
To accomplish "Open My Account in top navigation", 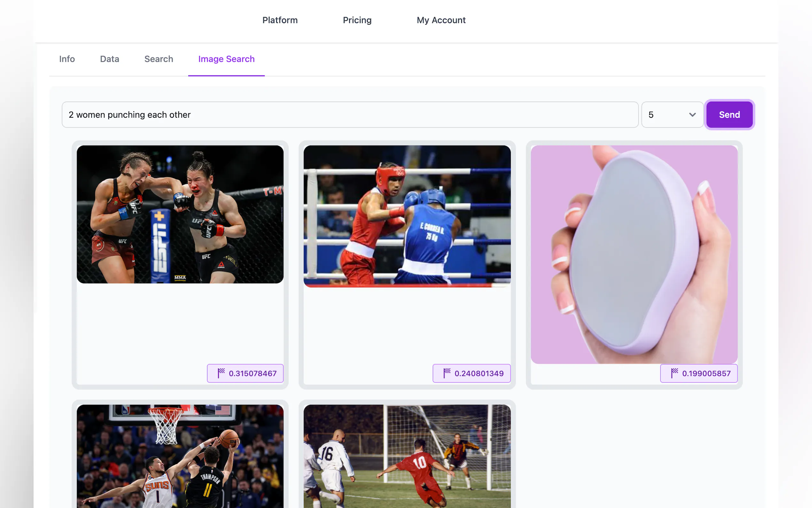I will (441, 20).
